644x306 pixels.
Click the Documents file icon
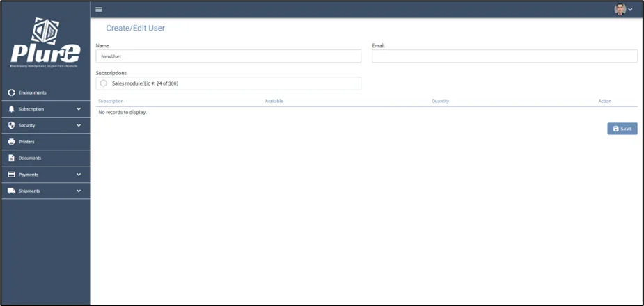(12, 158)
